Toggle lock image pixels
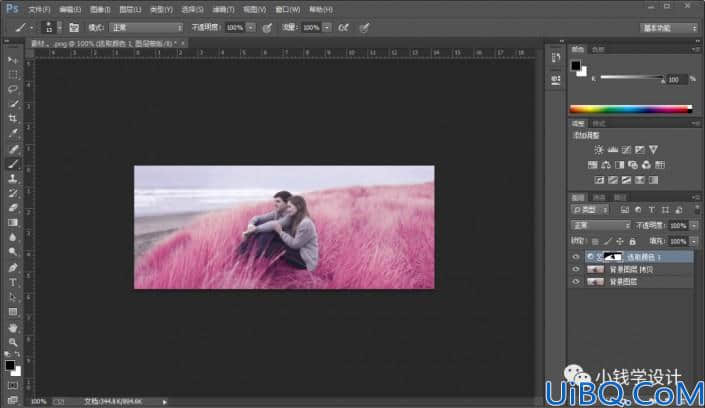 click(x=608, y=242)
